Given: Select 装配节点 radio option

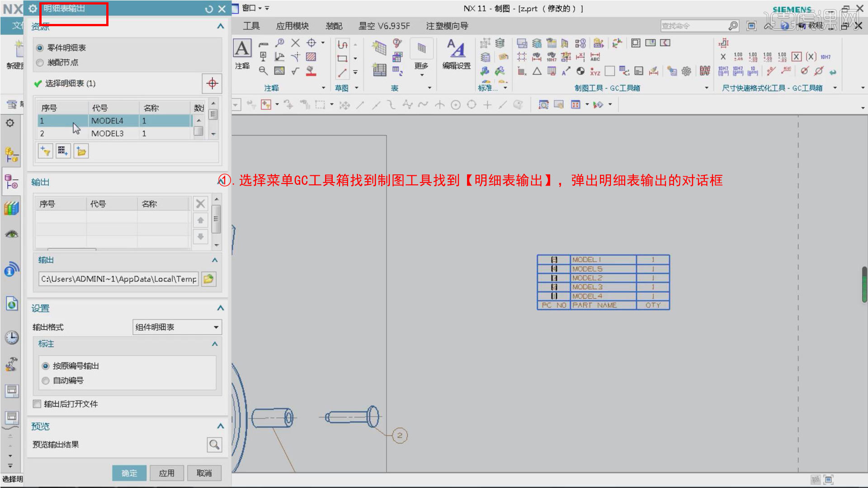Looking at the screenshot, I should coord(40,62).
